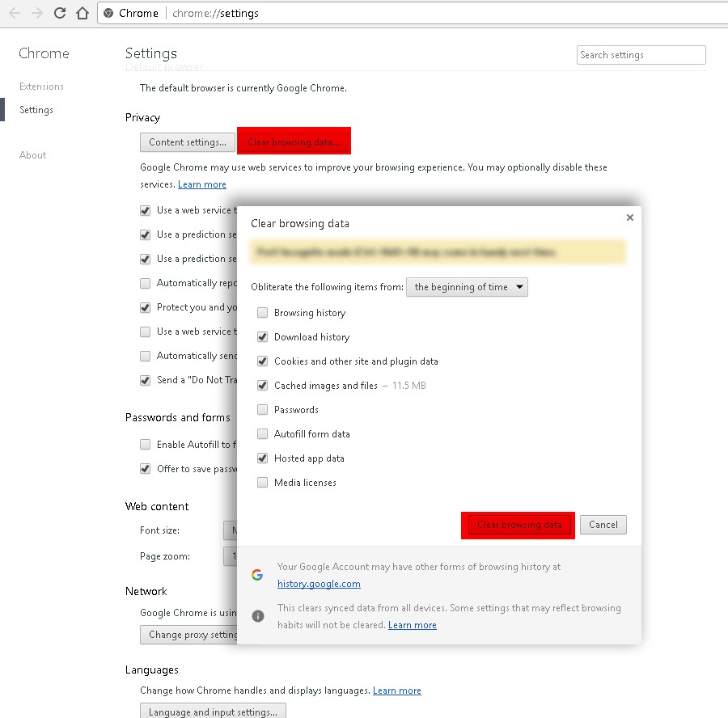Click the Chrome site info icon in address bar
Viewport: 728px width, 718px height.
[108, 13]
